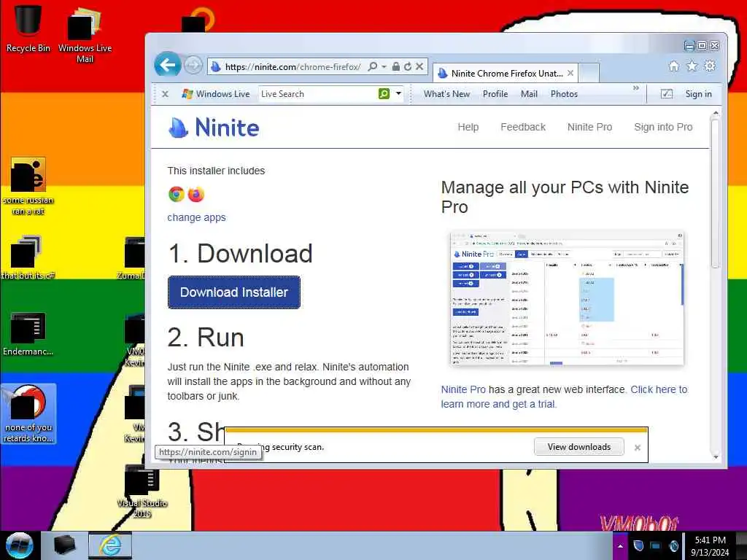The height and width of the screenshot is (560, 747).
Task: Open the favorites star icon
Action: [692, 66]
